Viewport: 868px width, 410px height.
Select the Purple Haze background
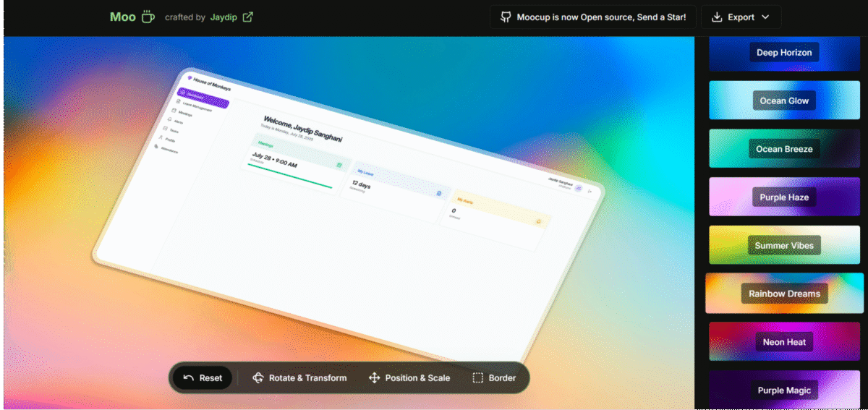(785, 197)
